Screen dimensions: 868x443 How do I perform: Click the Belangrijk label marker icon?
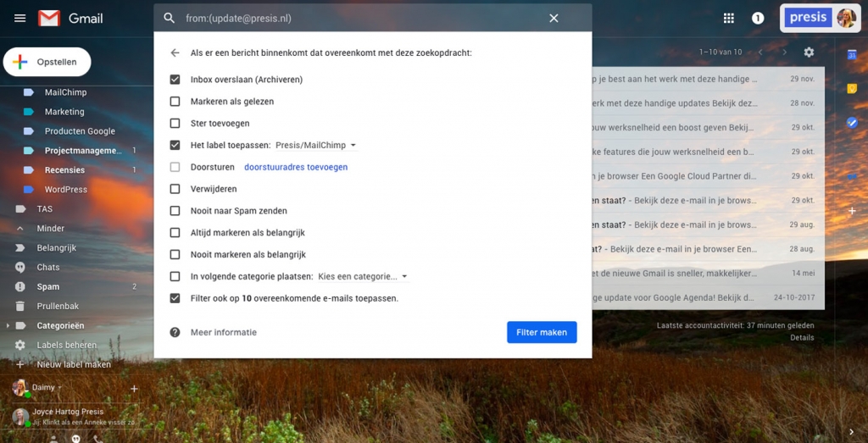20,248
